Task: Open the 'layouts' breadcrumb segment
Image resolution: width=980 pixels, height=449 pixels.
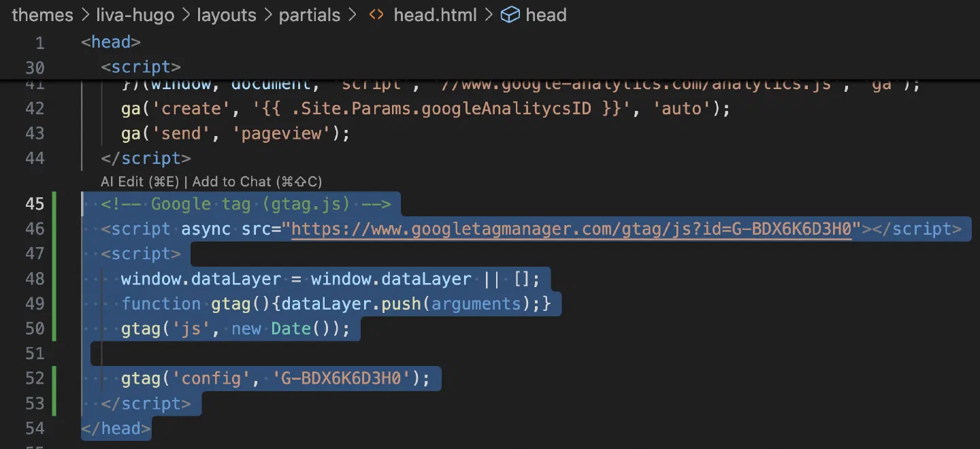Action: tap(226, 15)
